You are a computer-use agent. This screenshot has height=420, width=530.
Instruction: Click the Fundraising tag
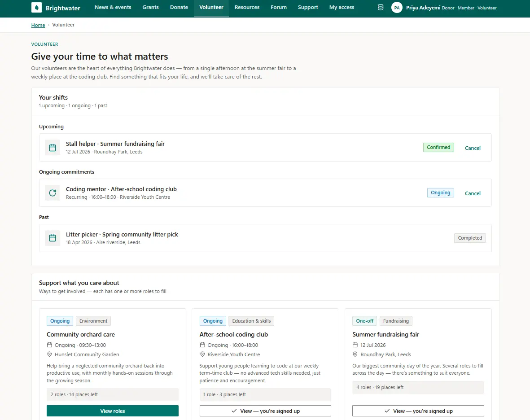396,321
